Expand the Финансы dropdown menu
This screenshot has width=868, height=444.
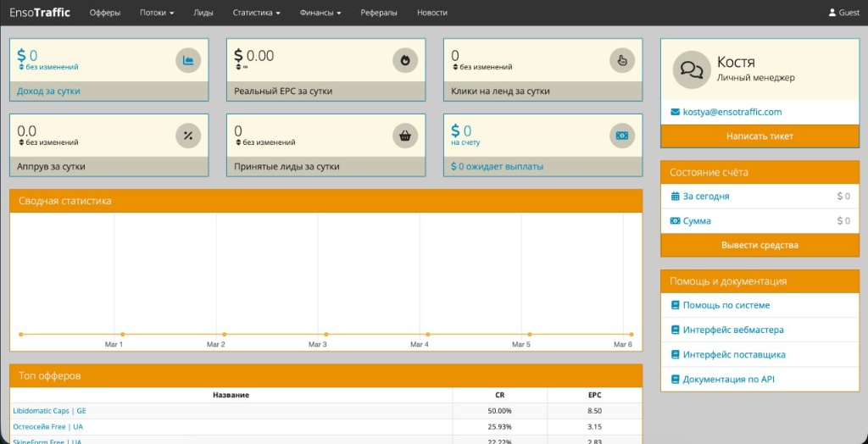[x=320, y=13]
